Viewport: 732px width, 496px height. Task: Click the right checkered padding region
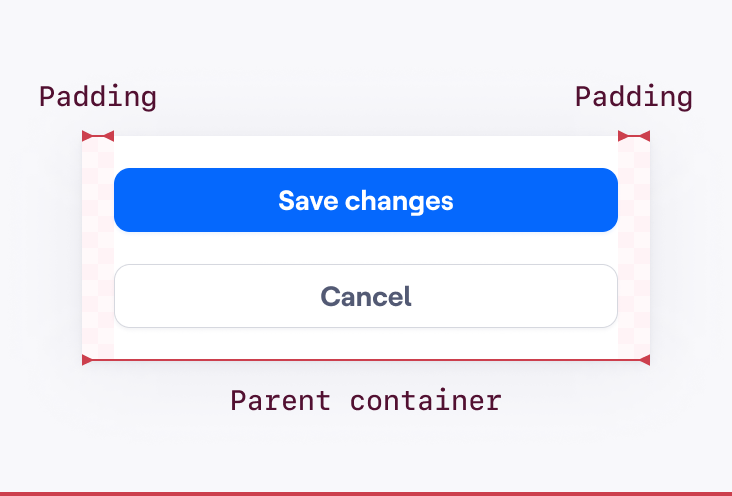(634, 248)
